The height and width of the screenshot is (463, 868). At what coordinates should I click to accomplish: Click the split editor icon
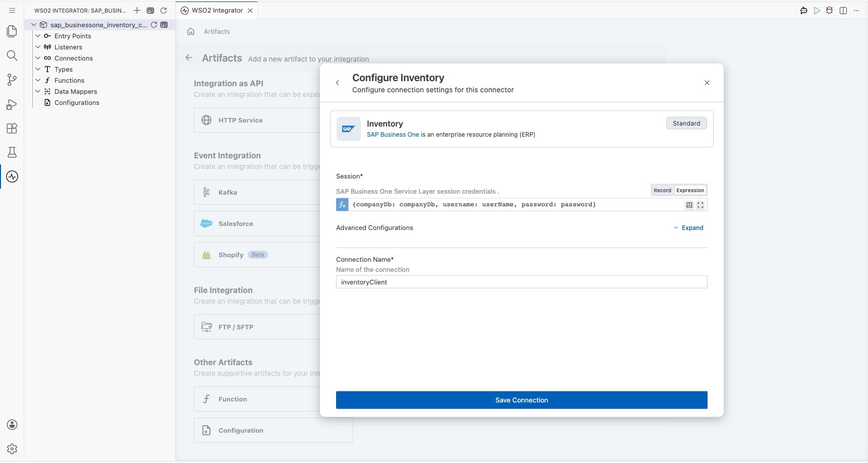pyautogui.click(x=843, y=10)
